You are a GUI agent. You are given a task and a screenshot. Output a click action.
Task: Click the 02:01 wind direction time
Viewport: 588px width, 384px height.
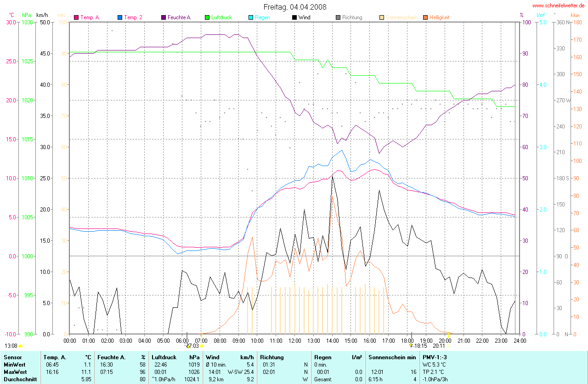click(x=269, y=372)
